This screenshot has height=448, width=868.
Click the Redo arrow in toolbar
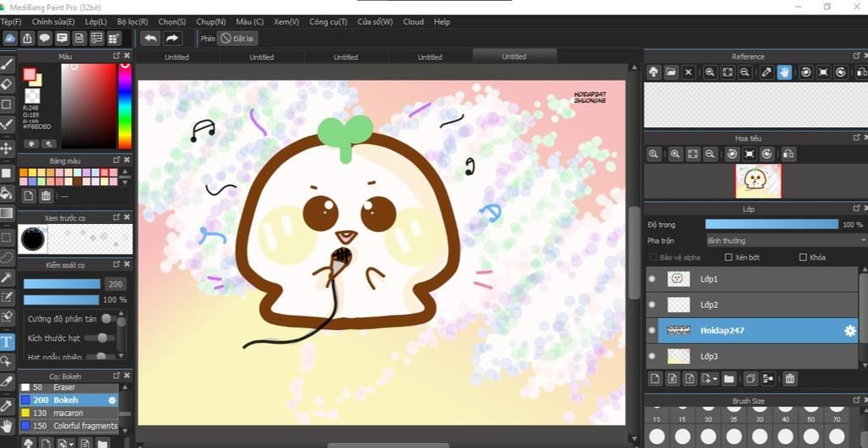click(172, 38)
